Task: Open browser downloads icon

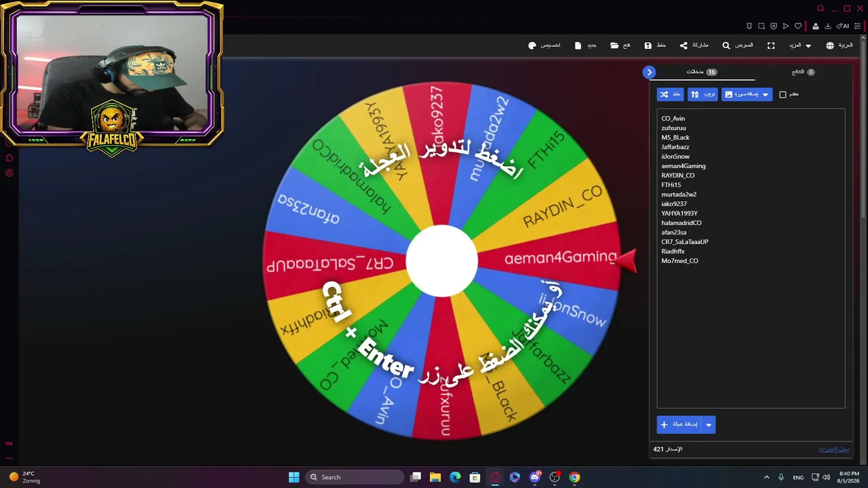Action: coord(828,26)
